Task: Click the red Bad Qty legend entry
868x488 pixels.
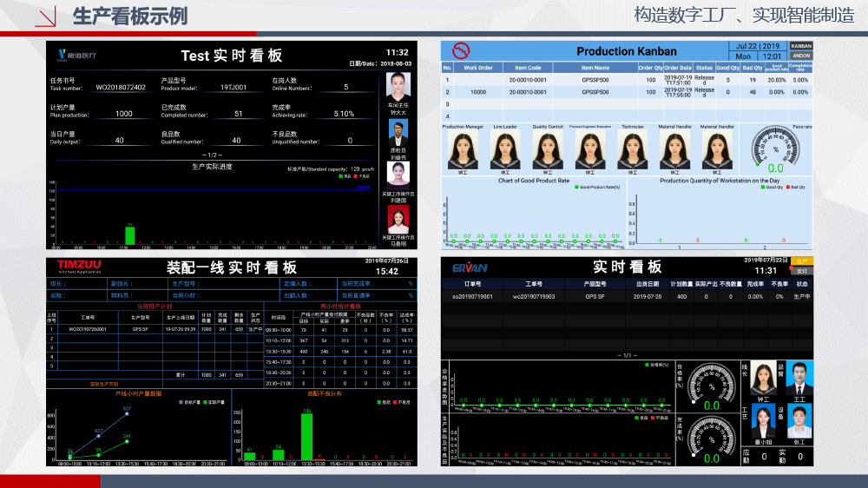Action: (x=795, y=188)
